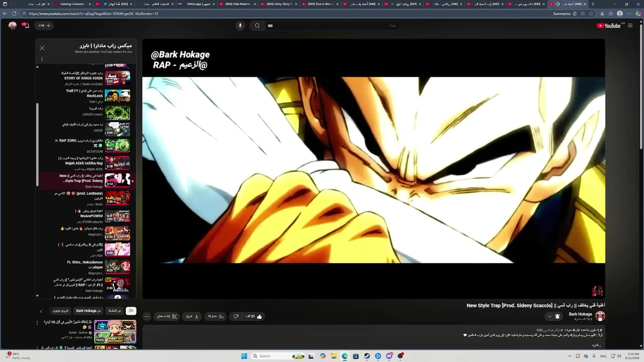Switch to the Glory Glory browser tab
644x362 pixels.
tap(278, 4)
